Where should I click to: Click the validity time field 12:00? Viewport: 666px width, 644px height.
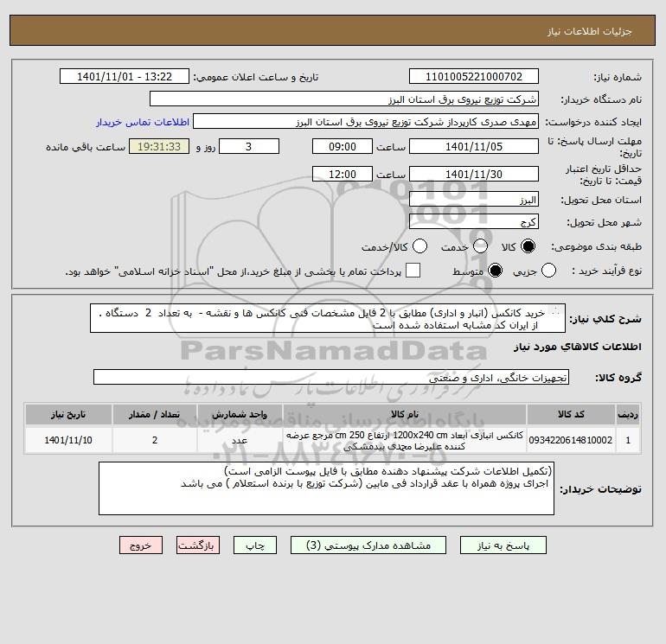coord(343,174)
